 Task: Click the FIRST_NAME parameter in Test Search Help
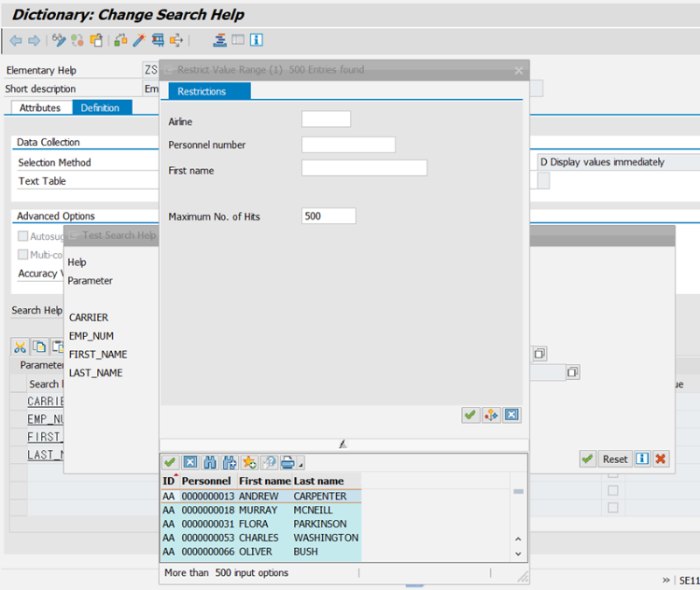[98, 355]
